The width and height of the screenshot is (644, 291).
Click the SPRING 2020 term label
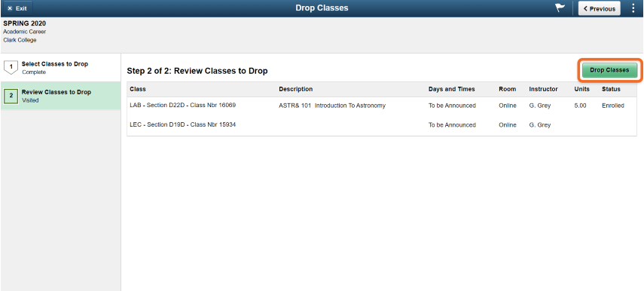[x=25, y=23]
